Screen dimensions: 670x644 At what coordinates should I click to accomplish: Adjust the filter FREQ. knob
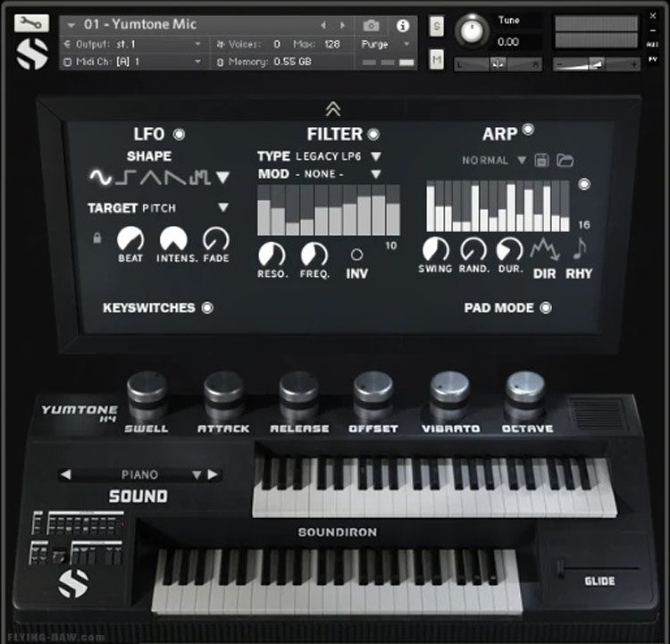tap(314, 255)
